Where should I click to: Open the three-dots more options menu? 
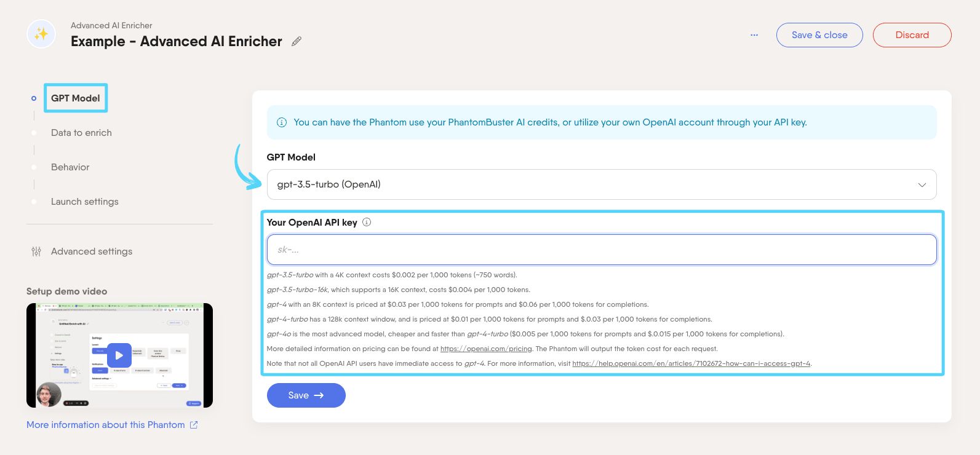[754, 35]
